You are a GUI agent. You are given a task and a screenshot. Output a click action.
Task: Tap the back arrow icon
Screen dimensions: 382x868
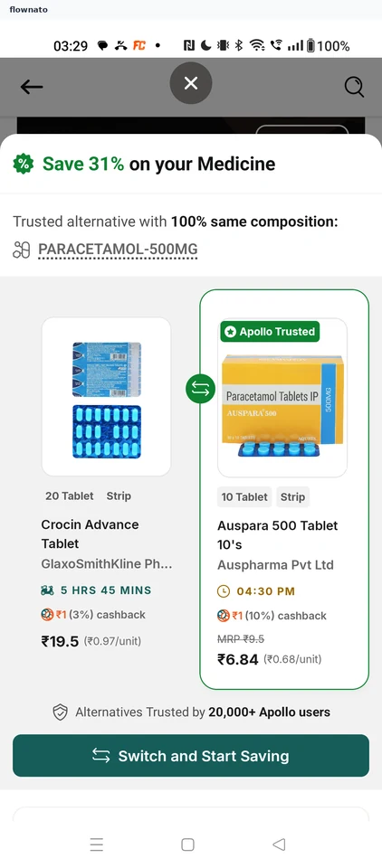point(32,87)
